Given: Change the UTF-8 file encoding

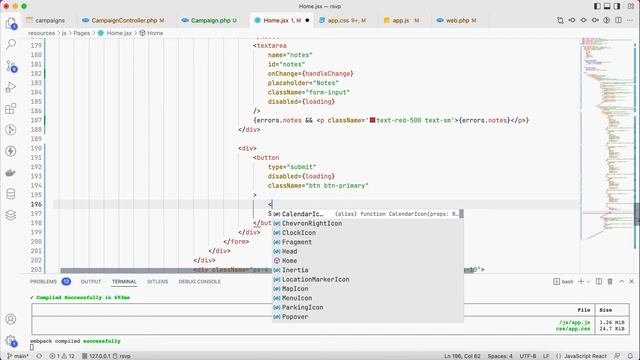Looking at the screenshot, I should point(527,356).
